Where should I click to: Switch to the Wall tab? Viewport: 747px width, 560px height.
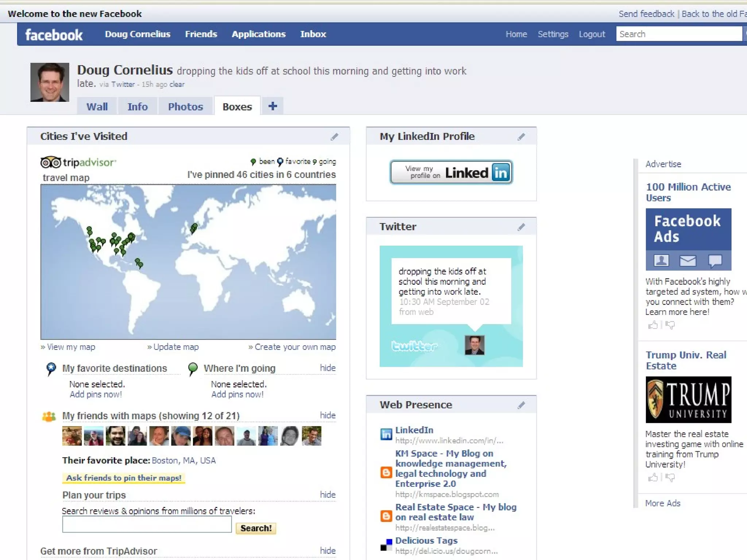(97, 107)
